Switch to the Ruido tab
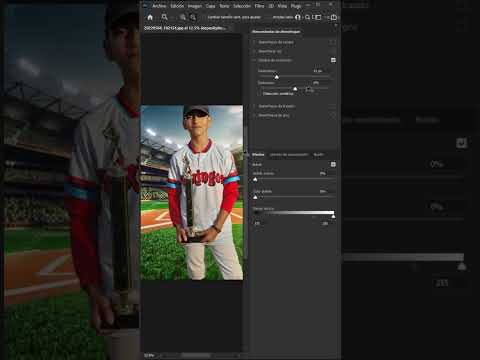Viewport: 480px width, 360px height. (x=318, y=154)
